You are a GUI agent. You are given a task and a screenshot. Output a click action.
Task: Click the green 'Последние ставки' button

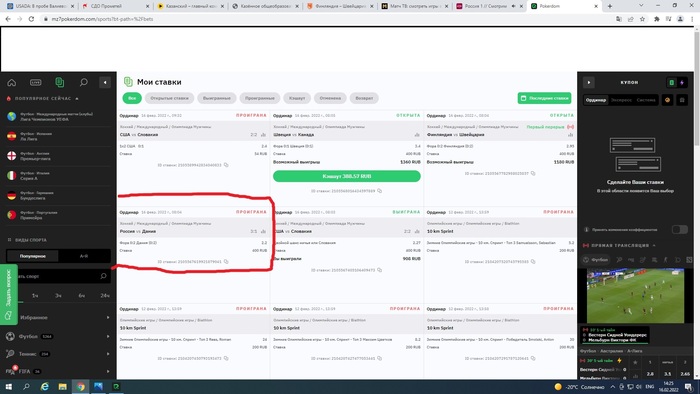544,98
